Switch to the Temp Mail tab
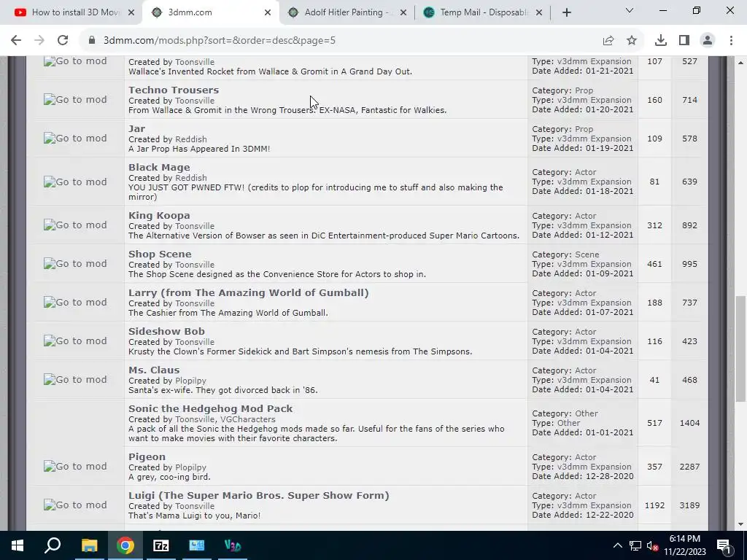747x560 pixels. tap(484, 12)
